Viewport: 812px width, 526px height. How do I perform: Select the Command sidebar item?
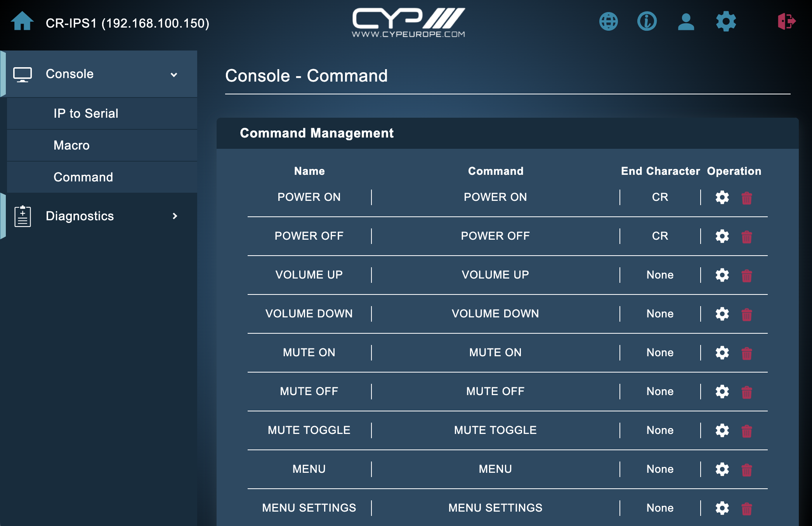[x=83, y=177]
